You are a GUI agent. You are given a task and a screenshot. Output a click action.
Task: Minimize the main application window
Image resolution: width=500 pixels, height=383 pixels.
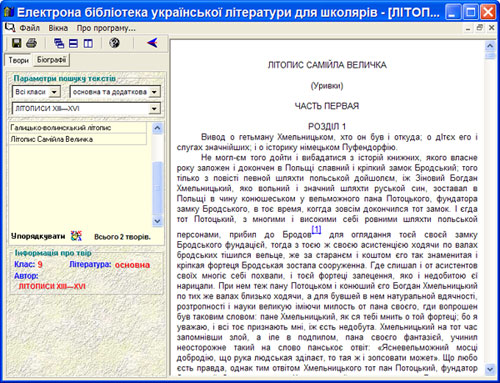453,12
